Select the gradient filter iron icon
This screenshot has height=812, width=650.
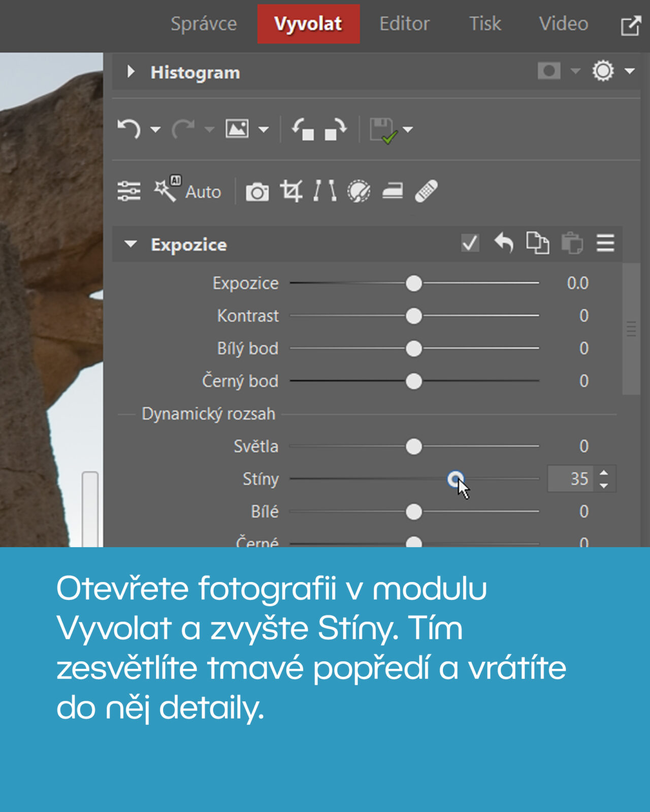click(x=393, y=191)
